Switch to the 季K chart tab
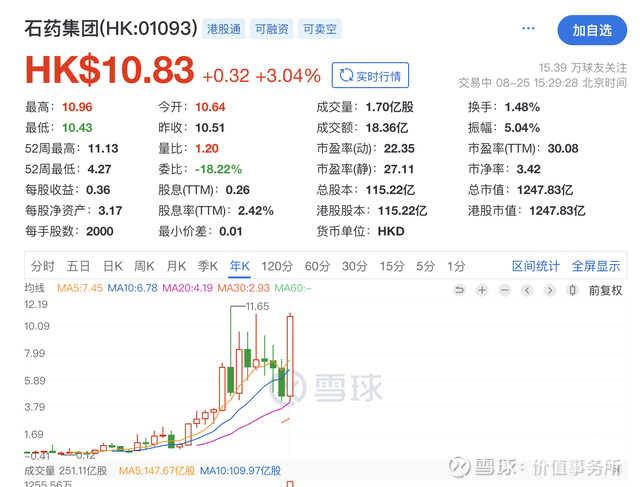Viewport: 640px width, 487px height. pos(208,266)
